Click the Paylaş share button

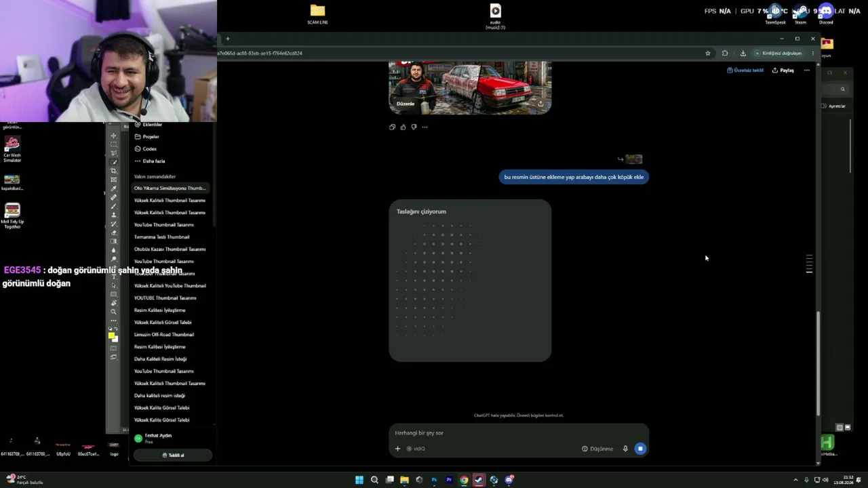[783, 70]
